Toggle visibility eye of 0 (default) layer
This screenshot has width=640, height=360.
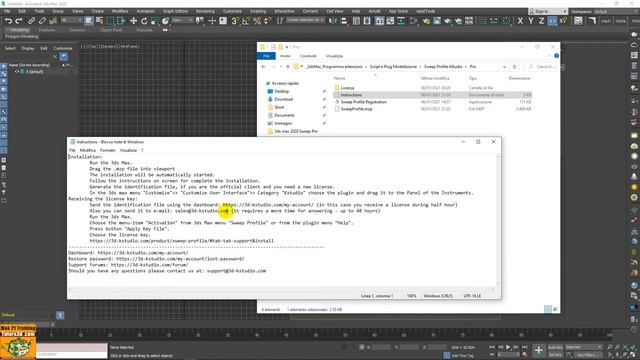tap(17, 71)
